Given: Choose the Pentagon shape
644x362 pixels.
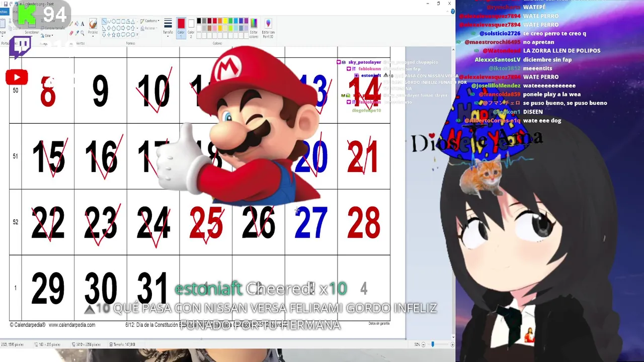Looking at the screenshot, I should (114, 28).
